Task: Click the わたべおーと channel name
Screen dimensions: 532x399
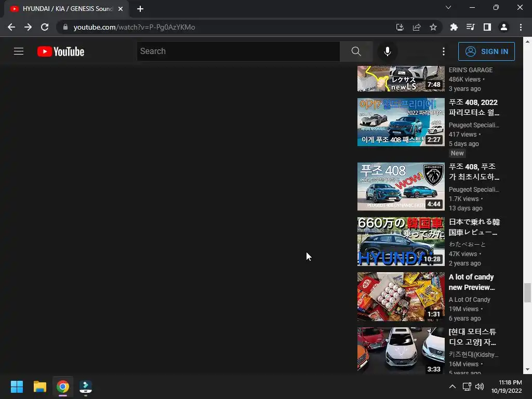Action: [467, 244]
